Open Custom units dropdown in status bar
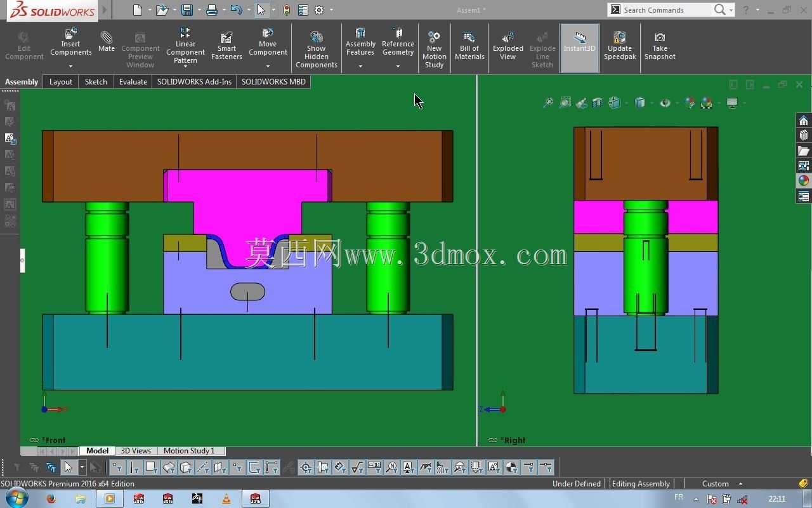 pyautogui.click(x=740, y=484)
